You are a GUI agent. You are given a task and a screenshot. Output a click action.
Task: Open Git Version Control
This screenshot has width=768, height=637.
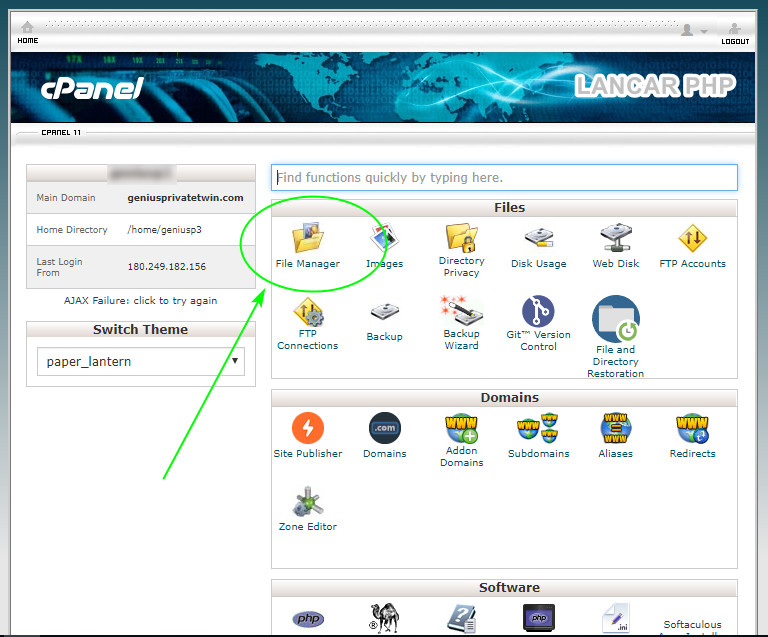pyautogui.click(x=538, y=323)
